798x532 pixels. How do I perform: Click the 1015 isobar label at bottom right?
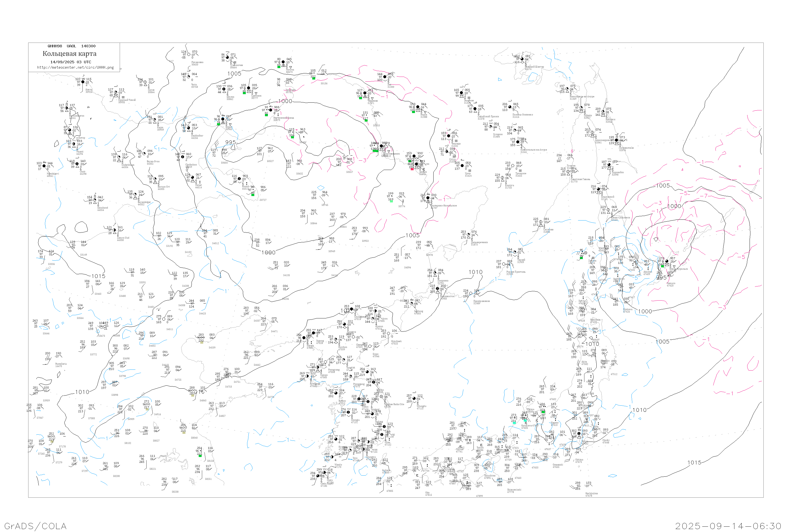tap(694, 463)
